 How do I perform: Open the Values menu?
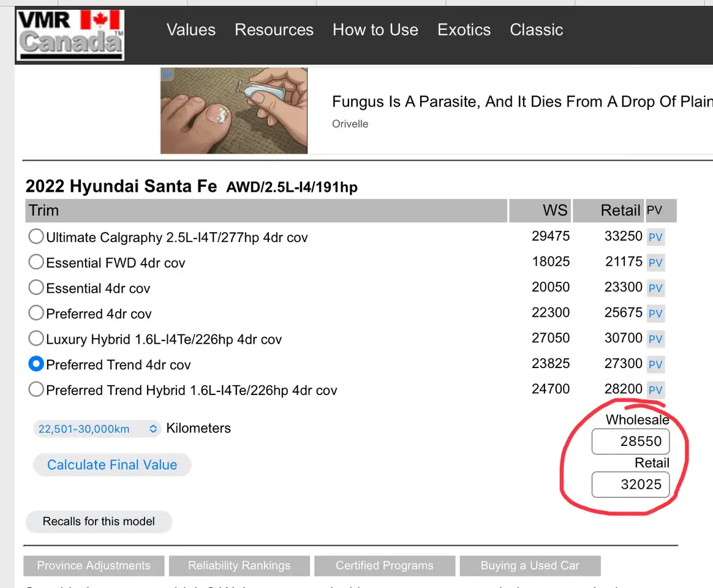click(x=191, y=30)
